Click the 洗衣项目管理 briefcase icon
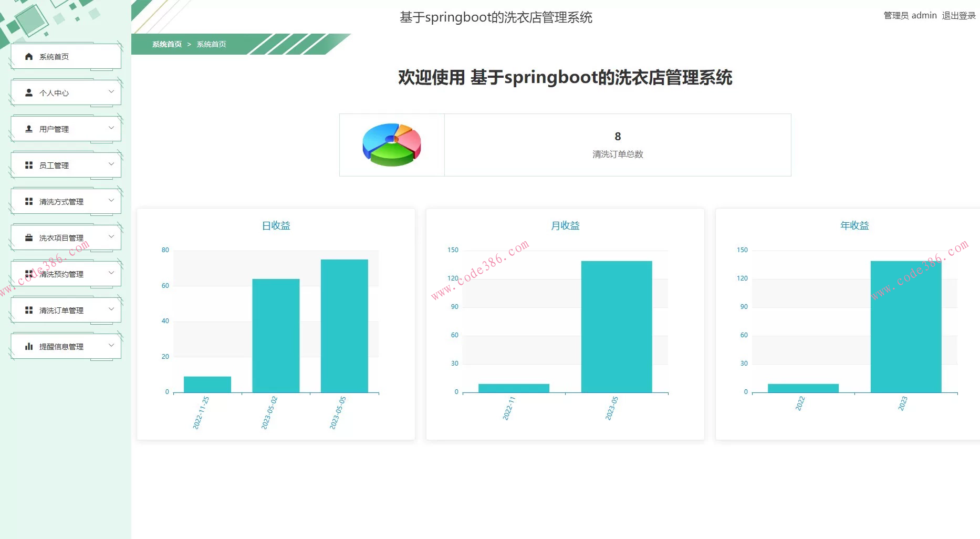This screenshot has height=539, width=980. [x=28, y=237]
